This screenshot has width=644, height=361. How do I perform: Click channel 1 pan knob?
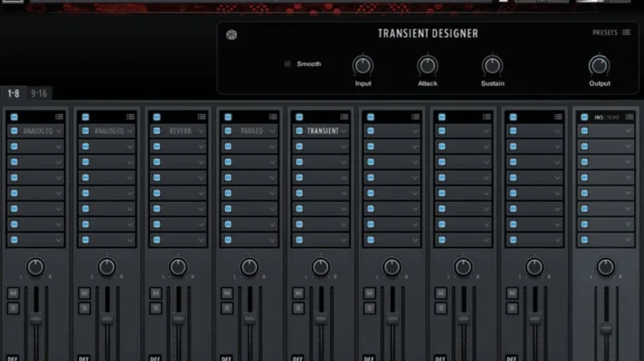coord(35,266)
